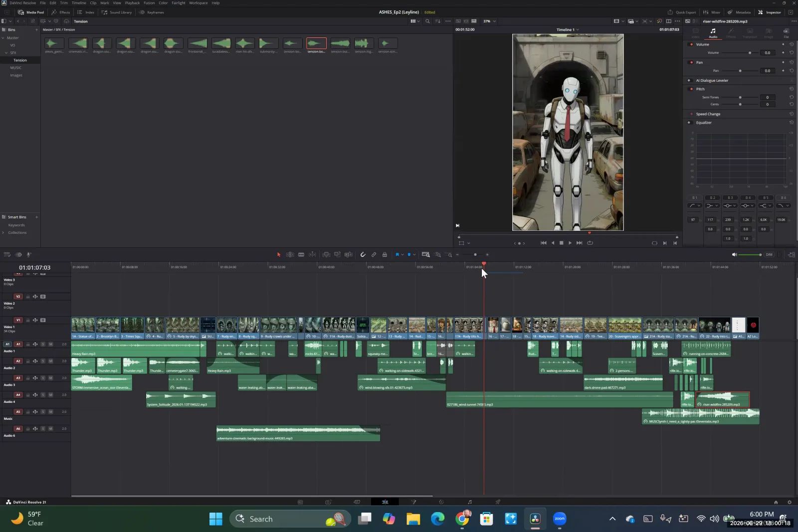Lock the Video 1 track
This screenshot has width=798, height=532.
pyautogui.click(x=28, y=320)
